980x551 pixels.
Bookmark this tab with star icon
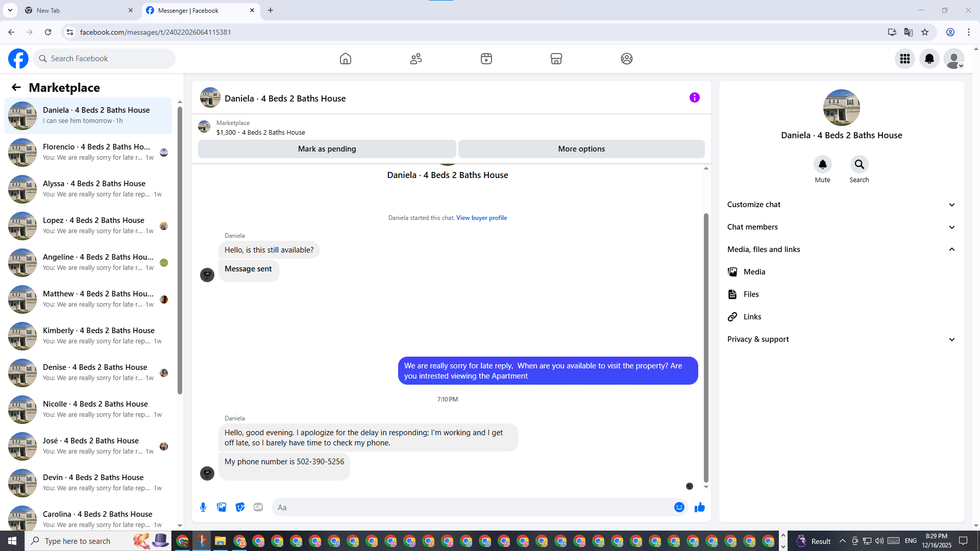[925, 32]
